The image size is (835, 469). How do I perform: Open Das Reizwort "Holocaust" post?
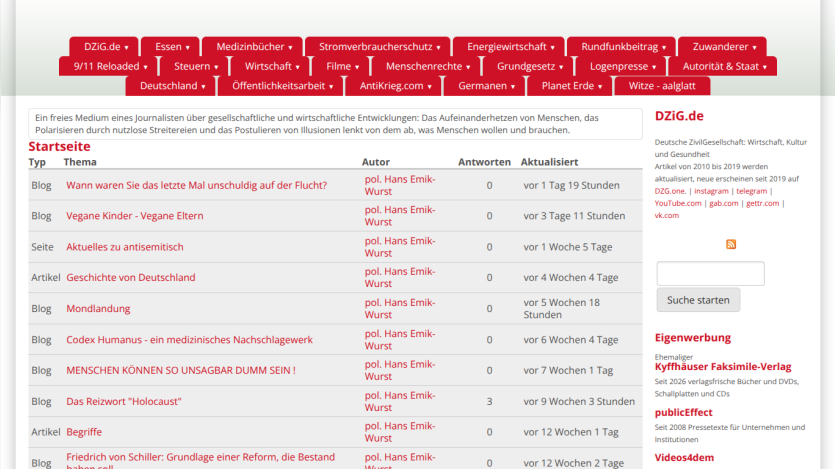124,401
